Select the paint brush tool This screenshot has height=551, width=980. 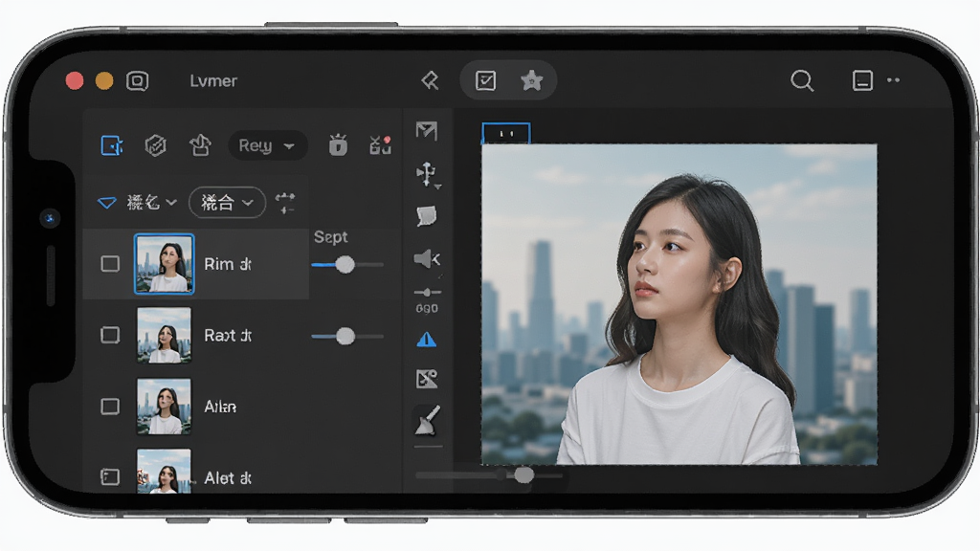428,420
